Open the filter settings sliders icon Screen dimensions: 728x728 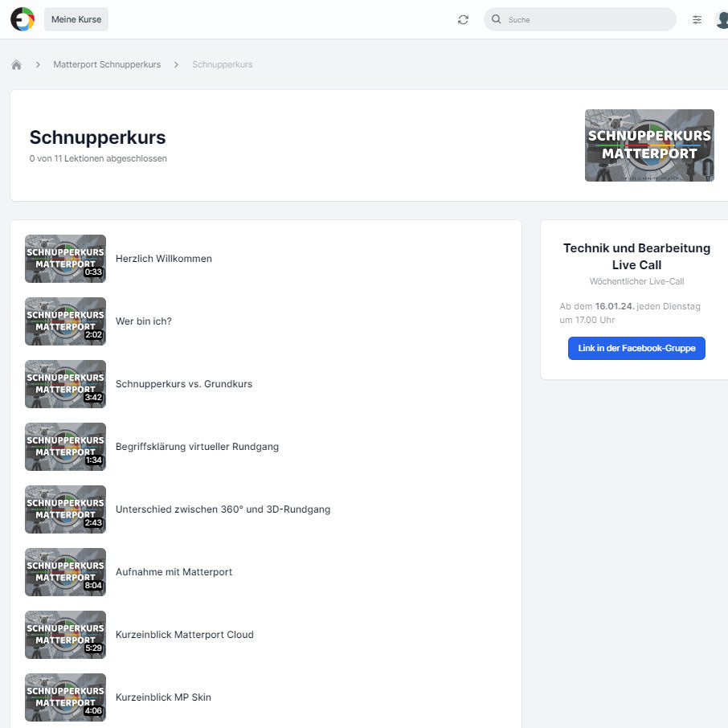click(x=697, y=19)
